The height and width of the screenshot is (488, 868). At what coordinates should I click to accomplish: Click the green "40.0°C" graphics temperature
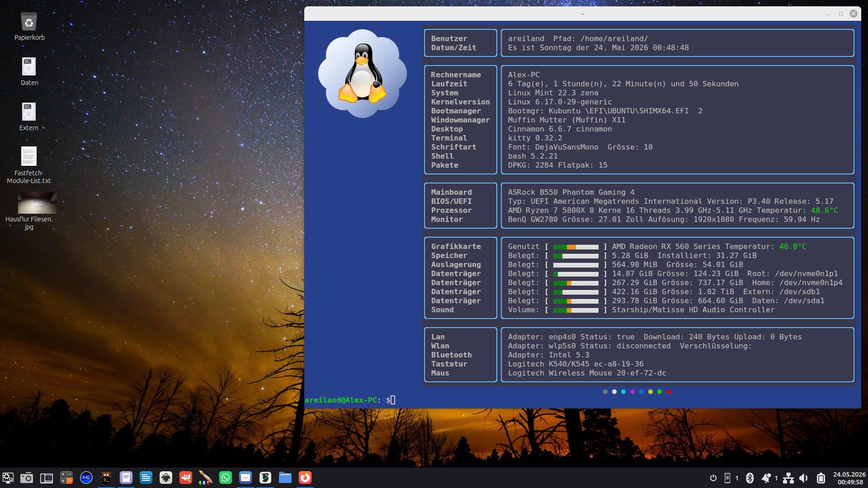tap(793, 247)
